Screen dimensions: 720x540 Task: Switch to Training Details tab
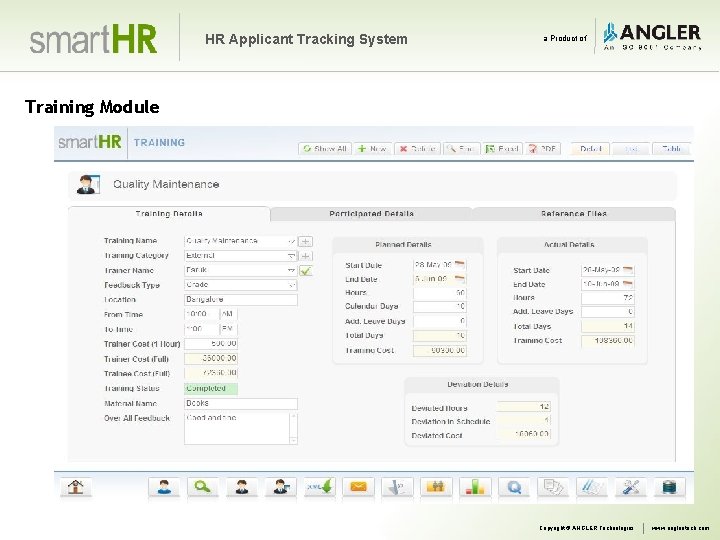click(169, 214)
